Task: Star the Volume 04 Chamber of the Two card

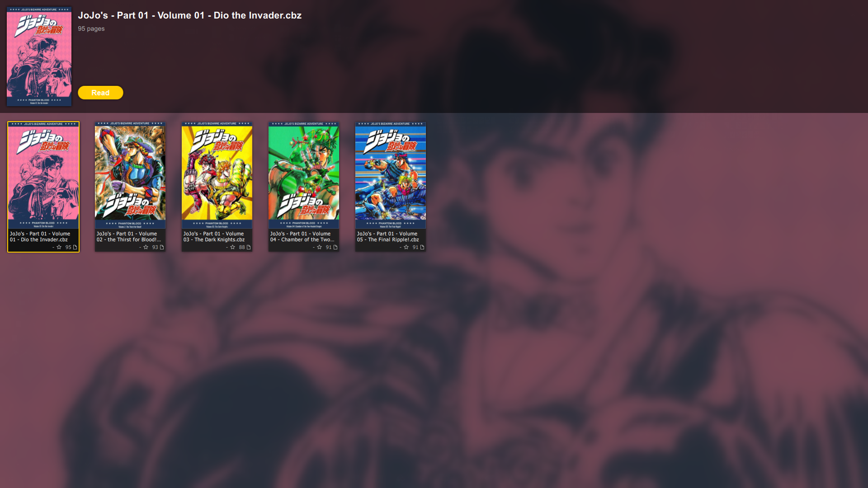Action: point(319,247)
